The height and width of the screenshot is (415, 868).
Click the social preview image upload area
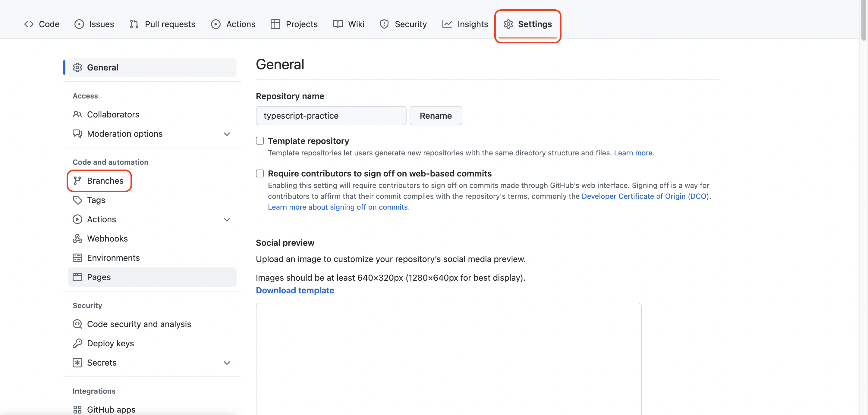(448, 359)
